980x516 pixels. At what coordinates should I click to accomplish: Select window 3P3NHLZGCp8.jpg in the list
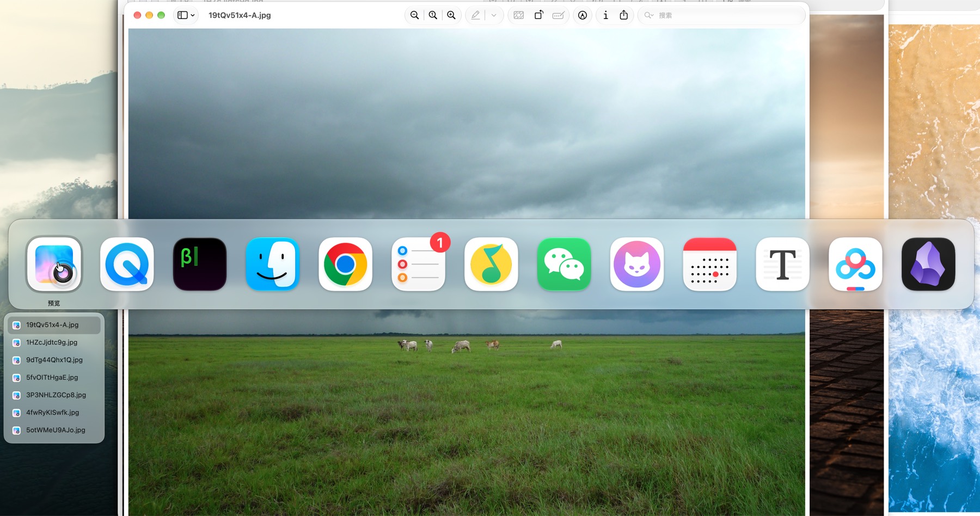point(54,395)
